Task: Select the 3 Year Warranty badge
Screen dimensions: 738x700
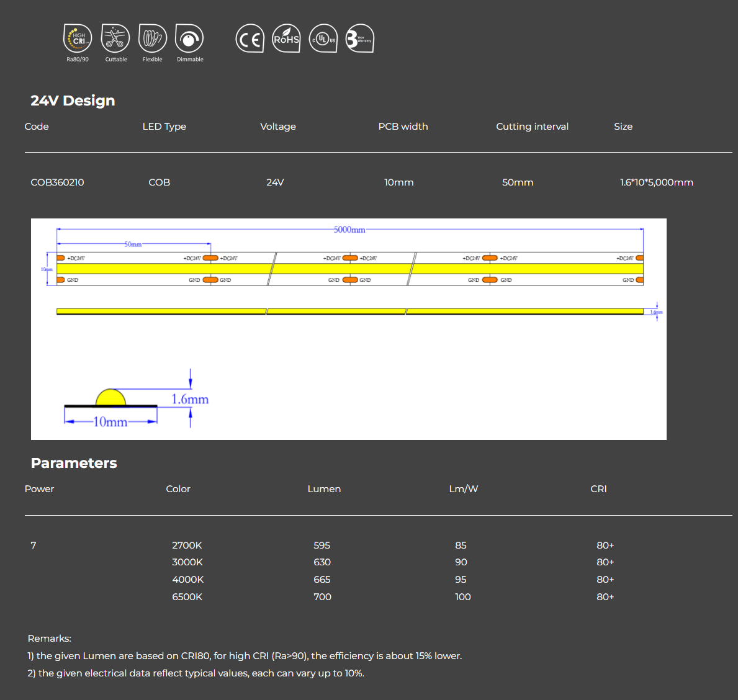Action: [360, 38]
